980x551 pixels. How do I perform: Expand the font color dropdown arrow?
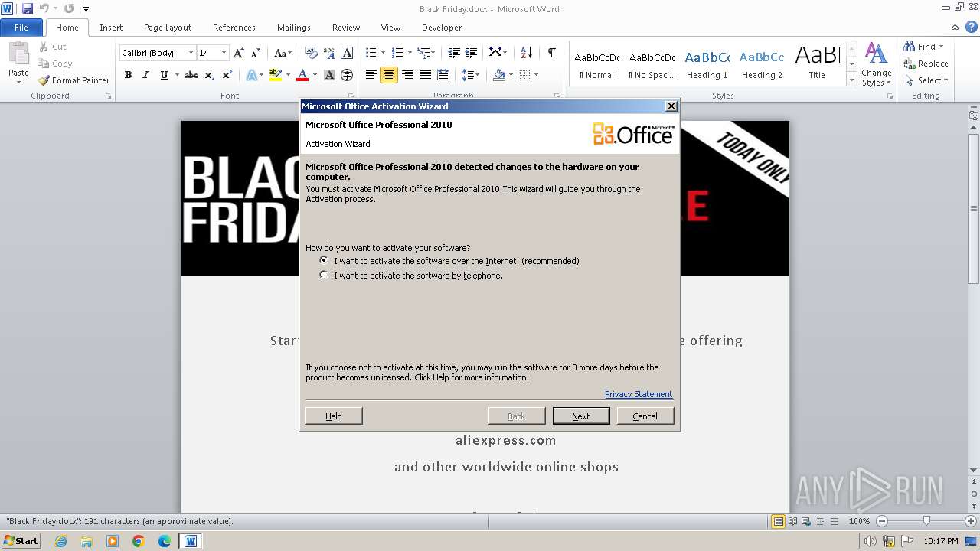pos(315,75)
